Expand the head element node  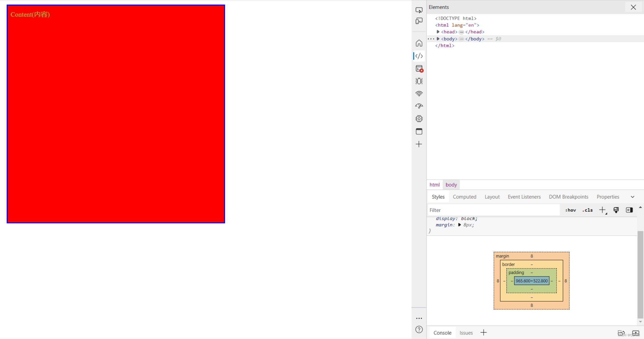pyautogui.click(x=438, y=32)
